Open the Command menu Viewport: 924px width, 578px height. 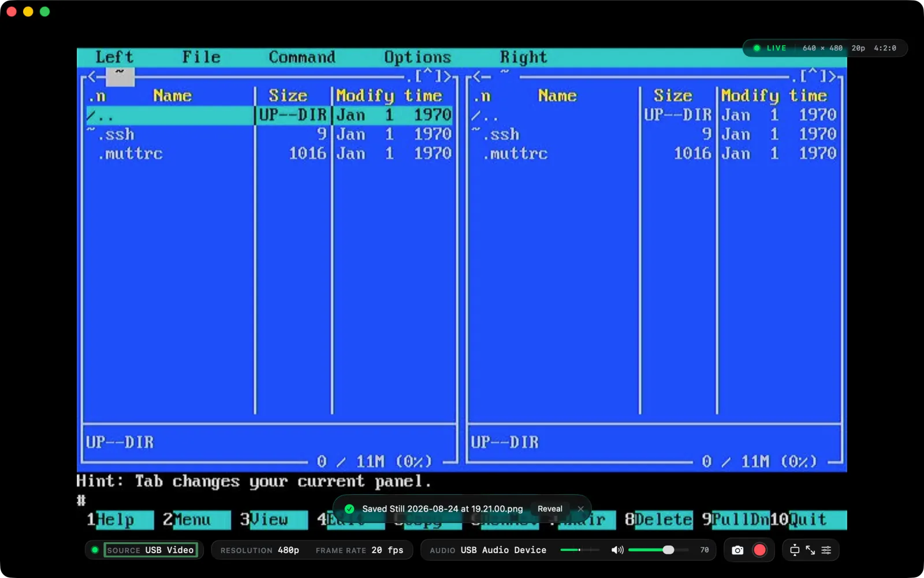point(302,57)
